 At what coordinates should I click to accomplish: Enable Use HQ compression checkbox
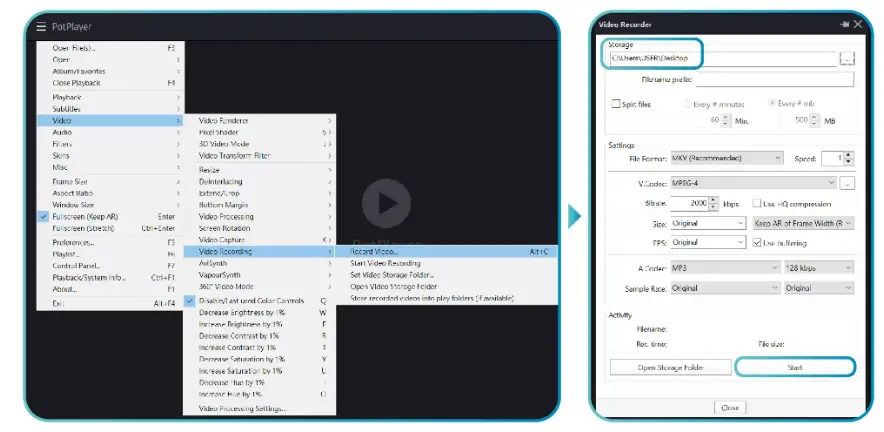point(757,204)
